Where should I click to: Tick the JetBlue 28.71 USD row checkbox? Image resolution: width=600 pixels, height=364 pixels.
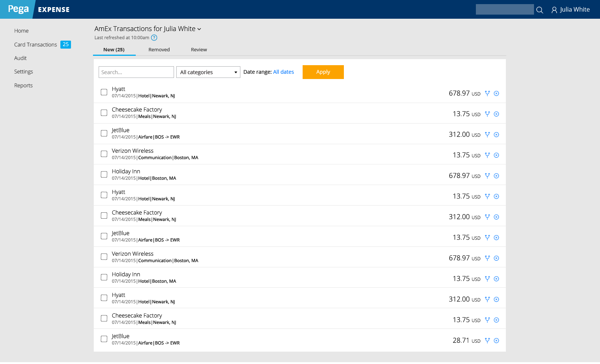pyautogui.click(x=104, y=339)
